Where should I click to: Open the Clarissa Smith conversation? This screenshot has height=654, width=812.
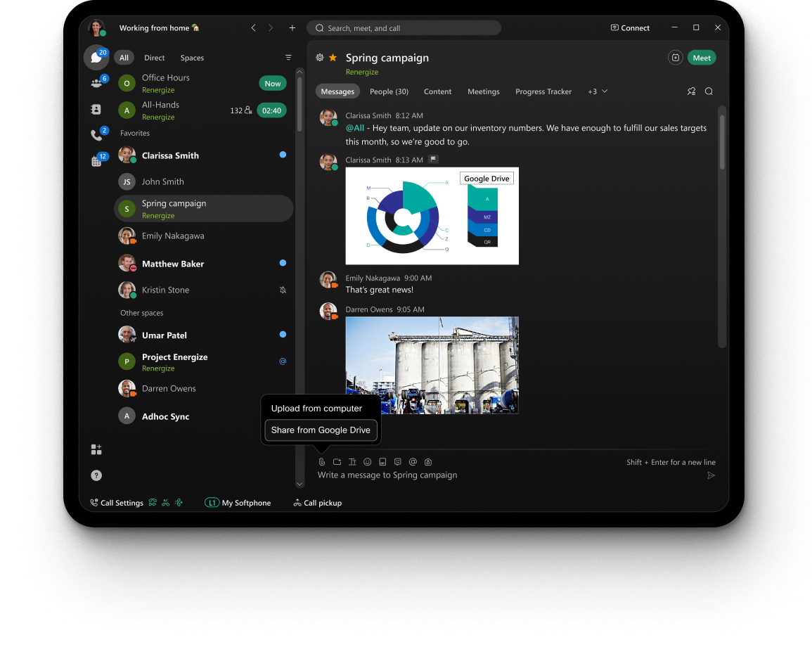click(x=203, y=155)
